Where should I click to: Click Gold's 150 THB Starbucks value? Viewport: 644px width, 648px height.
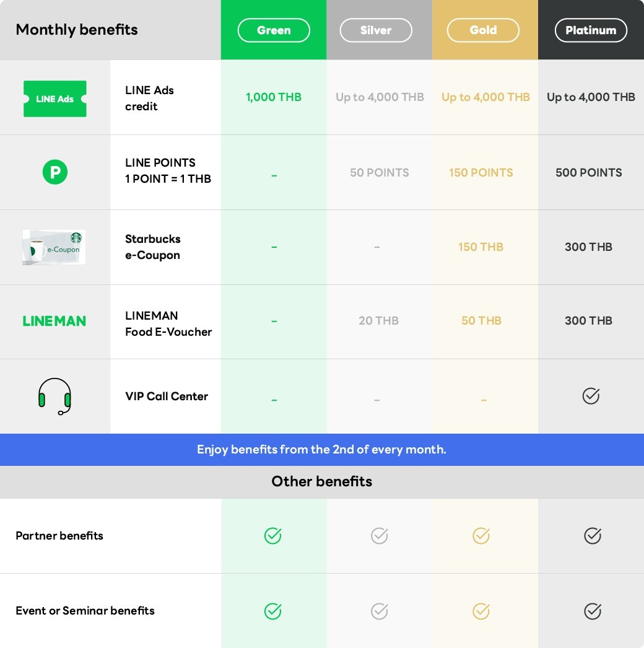tap(481, 247)
